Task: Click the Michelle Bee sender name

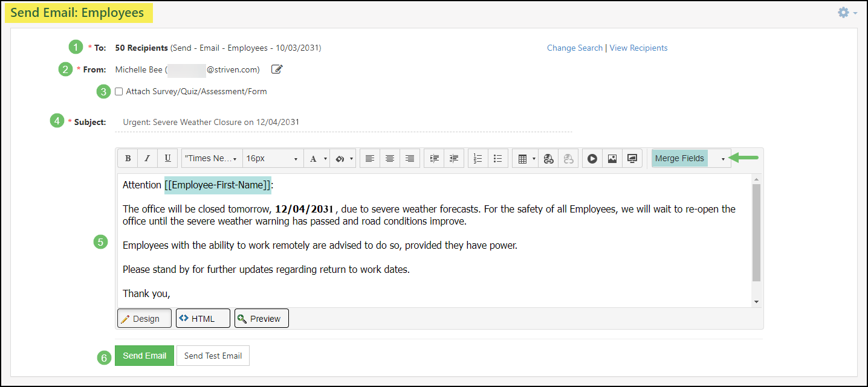Action: click(139, 69)
